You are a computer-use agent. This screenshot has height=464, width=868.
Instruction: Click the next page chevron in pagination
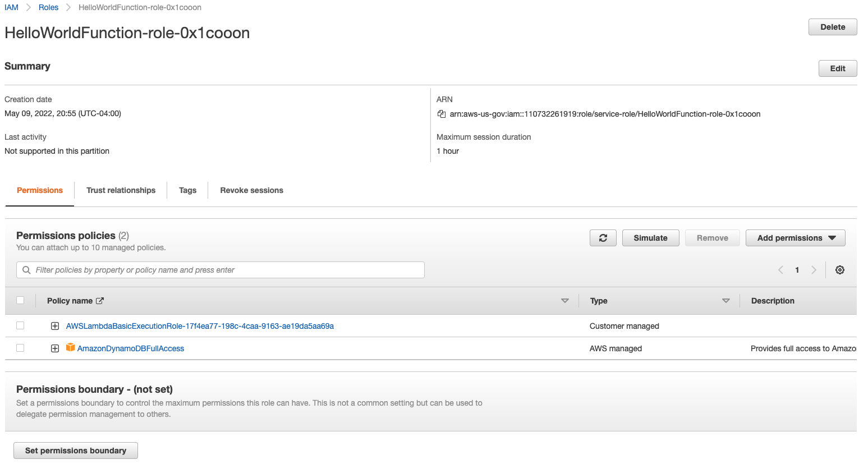814,270
